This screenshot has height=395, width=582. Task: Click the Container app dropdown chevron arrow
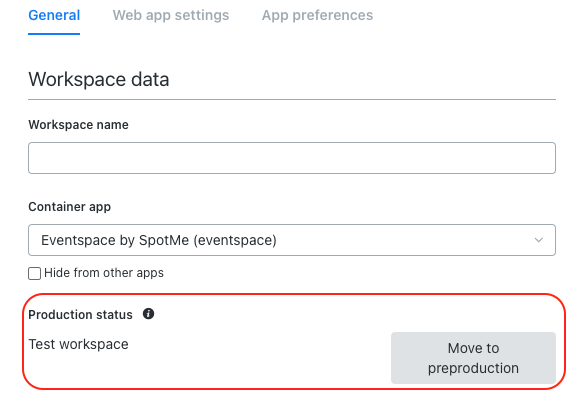point(539,240)
